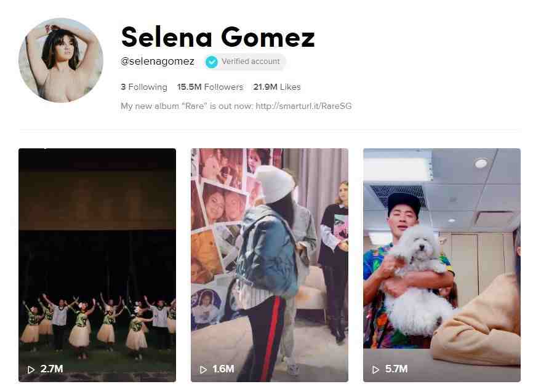This screenshot has width=533, height=392.
Task: Open the photo wall dance video thumbnail
Action: tap(270, 265)
